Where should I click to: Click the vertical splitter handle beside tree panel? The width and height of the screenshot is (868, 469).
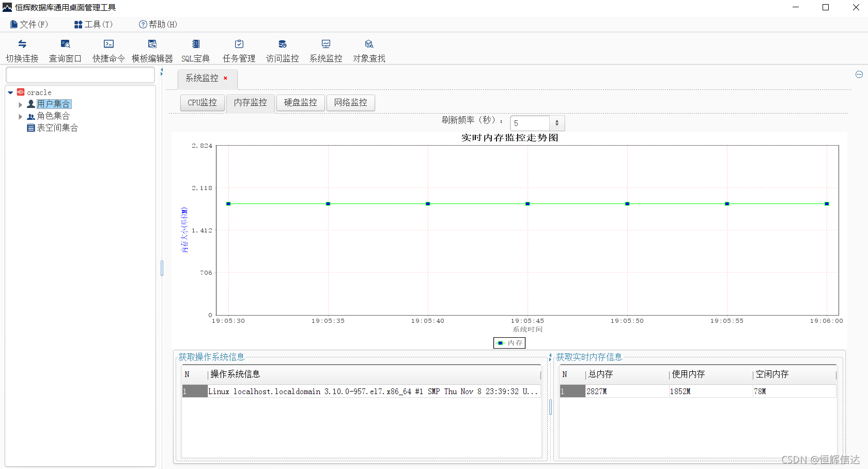(x=162, y=268)
